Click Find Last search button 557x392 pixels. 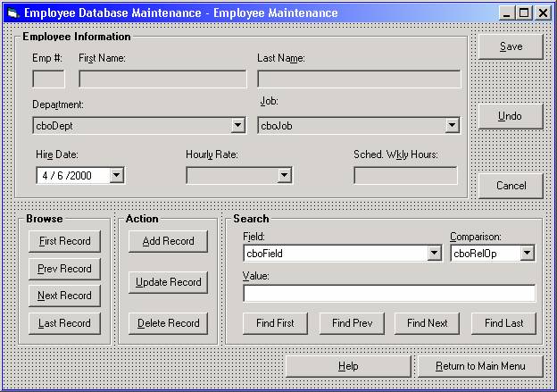503,323
